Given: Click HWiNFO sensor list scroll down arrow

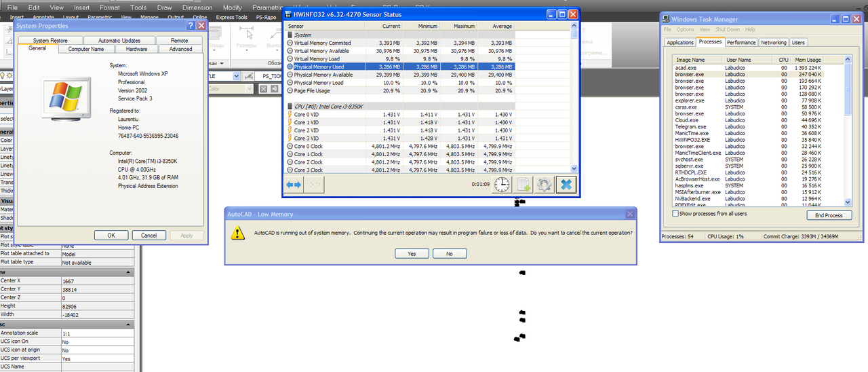Looking at the screenshot, I should [574, 168].
